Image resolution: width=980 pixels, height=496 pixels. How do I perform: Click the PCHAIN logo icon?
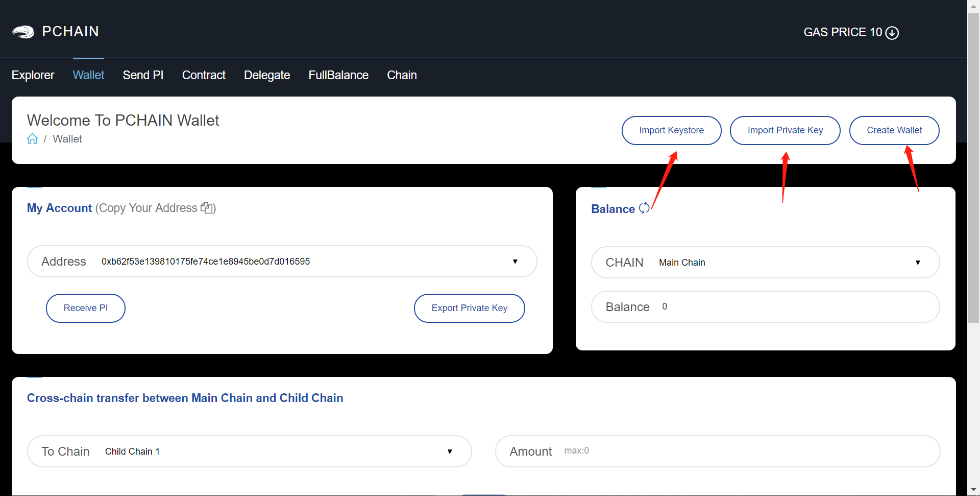[23, 32]
